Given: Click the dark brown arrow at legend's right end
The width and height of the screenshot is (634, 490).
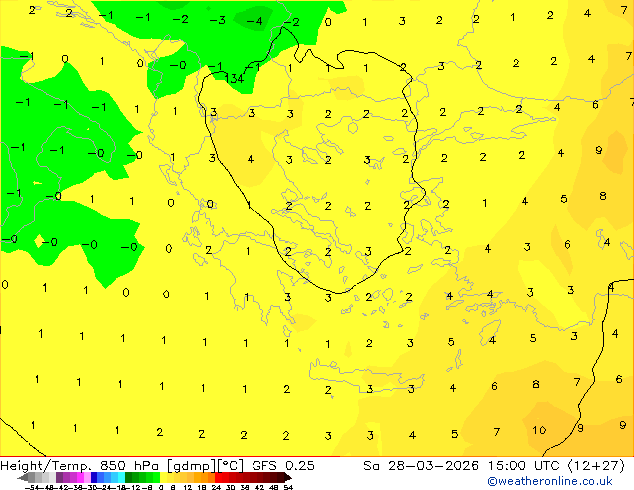Looking at the screenshot, I should (288, 478).
